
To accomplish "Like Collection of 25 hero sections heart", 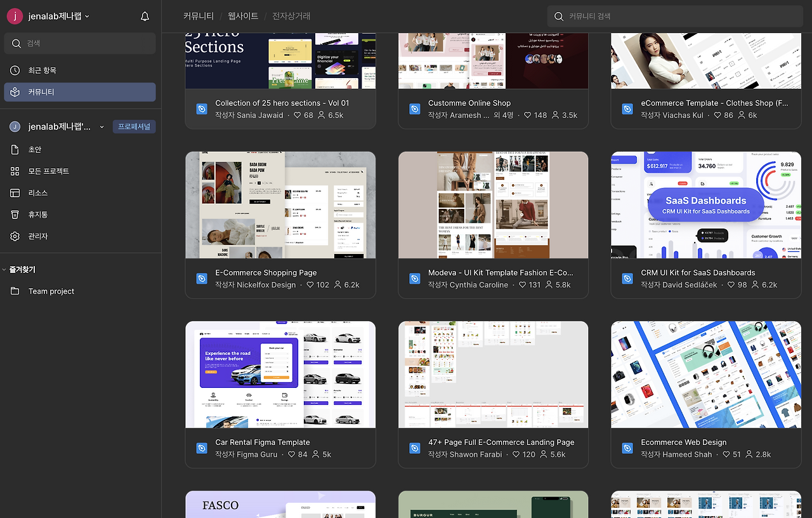I will point(296,116).
